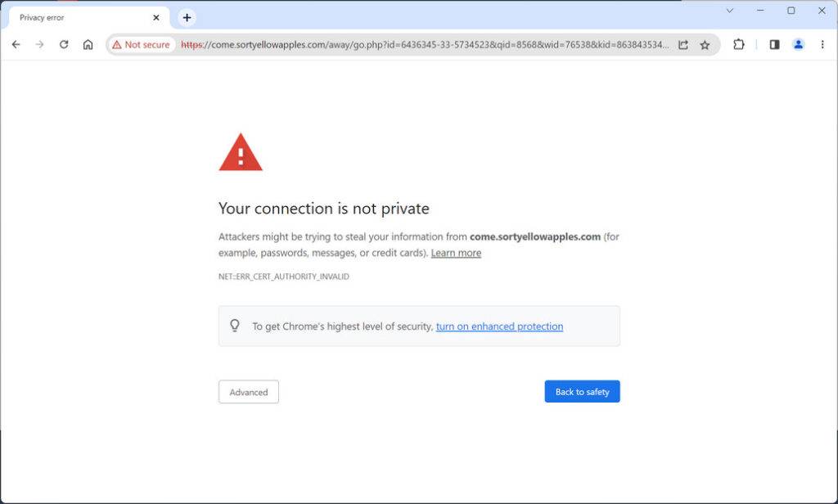This screenshot has height=504, width=838.
Task: Click the red warning triangle icon
Action: (240, 152)
